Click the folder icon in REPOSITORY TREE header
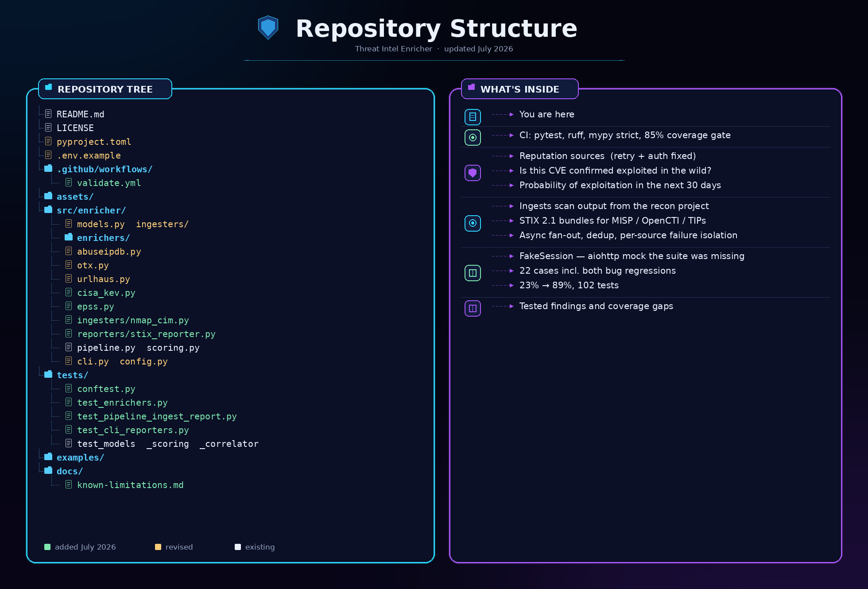The height and width of the screenshot is (589, 868). (49, 87)
